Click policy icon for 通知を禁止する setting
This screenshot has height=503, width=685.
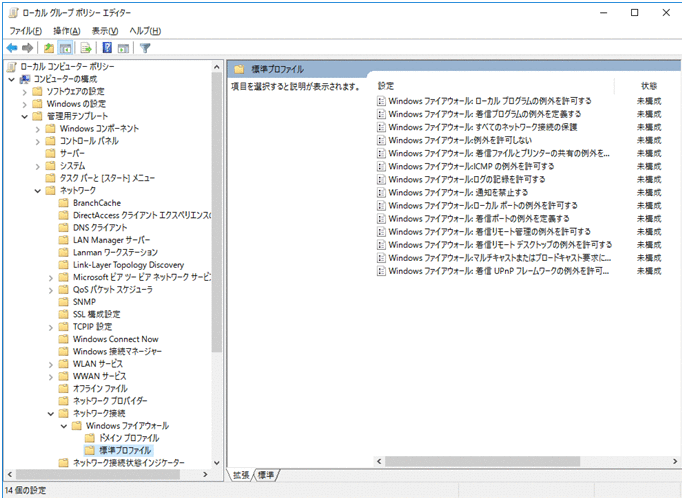[x=381, y=193]
